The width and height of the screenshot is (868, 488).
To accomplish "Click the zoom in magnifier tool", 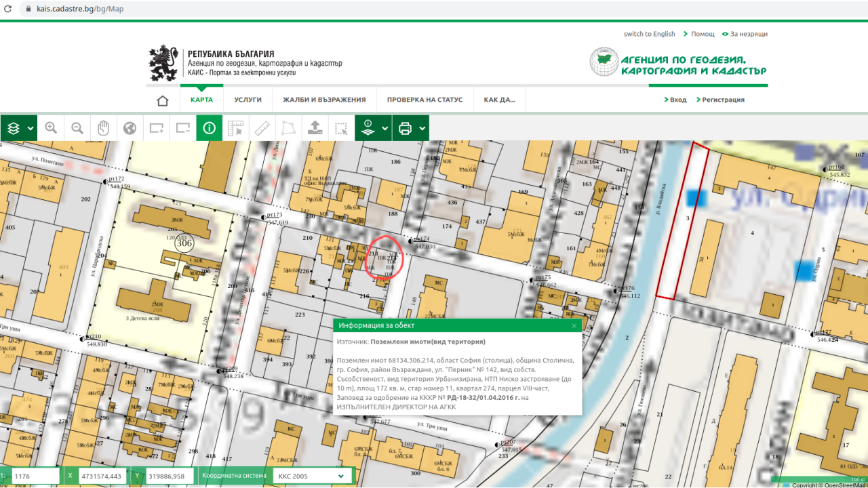I will tap(51, 128).
